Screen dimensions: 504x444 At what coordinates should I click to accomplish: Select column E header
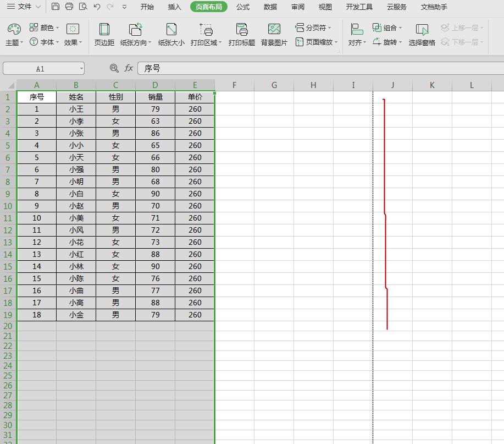point(195,85)
